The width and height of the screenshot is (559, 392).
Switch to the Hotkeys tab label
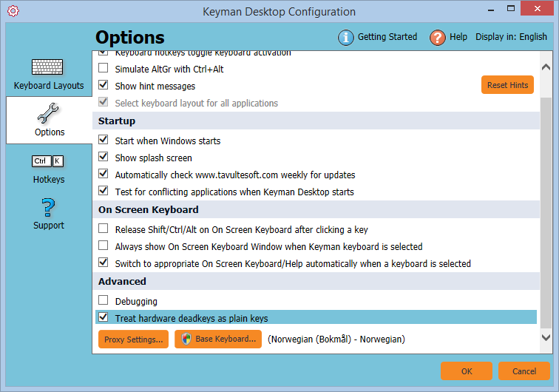(49, 180)
